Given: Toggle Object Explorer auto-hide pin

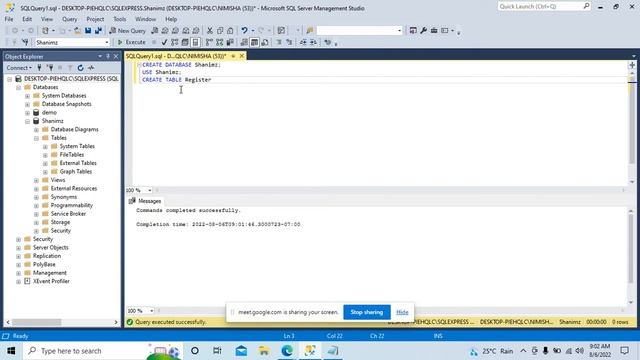Looking at the screenshot, I should click(x=108, y=56).
